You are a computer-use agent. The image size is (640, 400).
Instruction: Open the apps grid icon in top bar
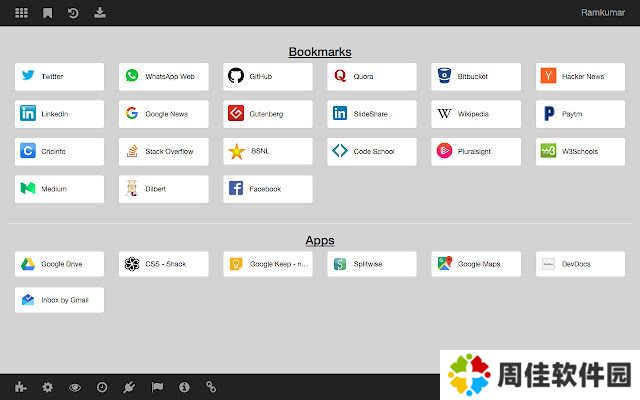coord(21,13)
